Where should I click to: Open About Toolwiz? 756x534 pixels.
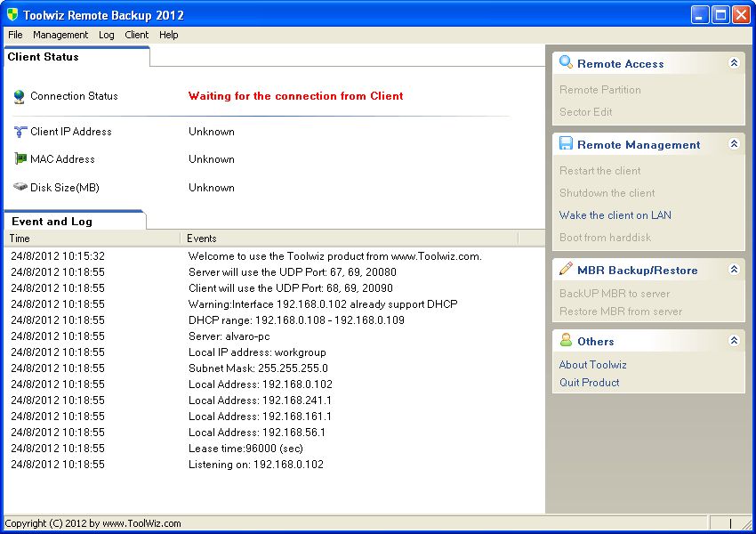tap(592, 364)
